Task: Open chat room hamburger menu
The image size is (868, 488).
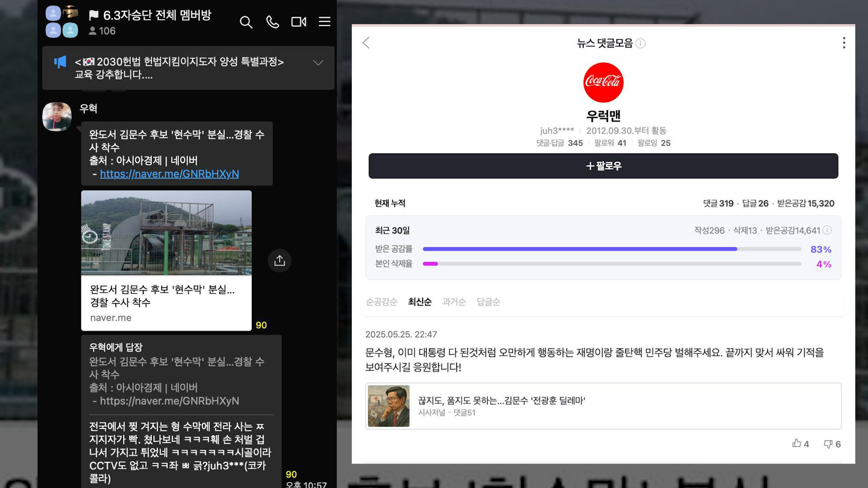Action: (324, 22)
